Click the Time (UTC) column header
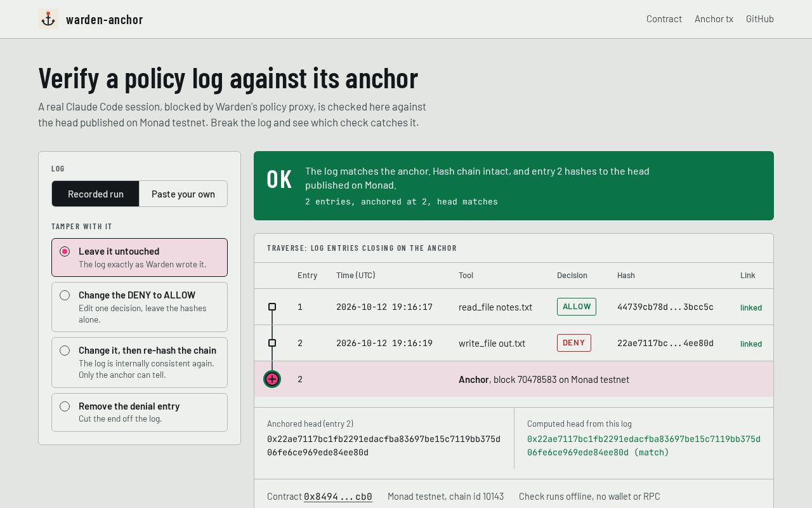Image resolution: width=812 pixels, height=508 pixels. [356, 275]
